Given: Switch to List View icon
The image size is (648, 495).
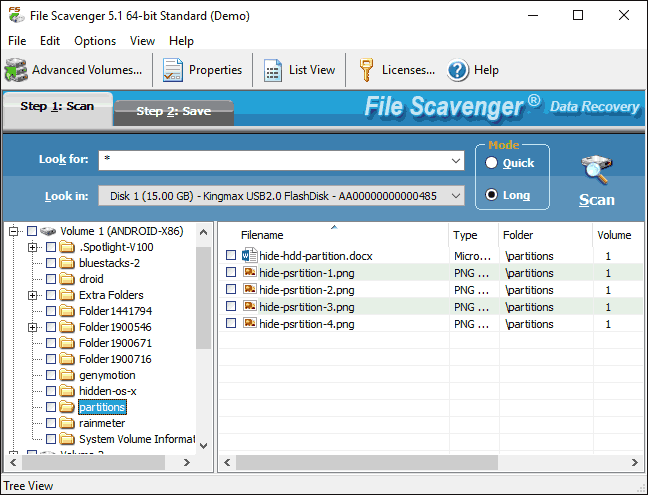Looking at the screenshot, I should tap(273, 70).
